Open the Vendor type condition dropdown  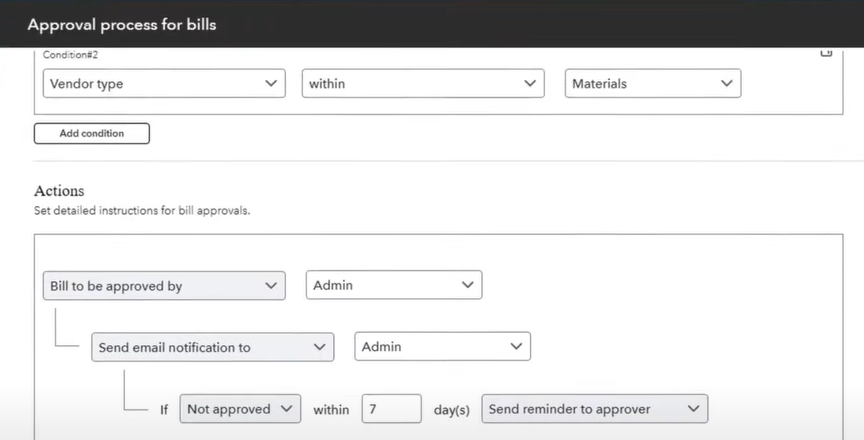coord(164,83)
